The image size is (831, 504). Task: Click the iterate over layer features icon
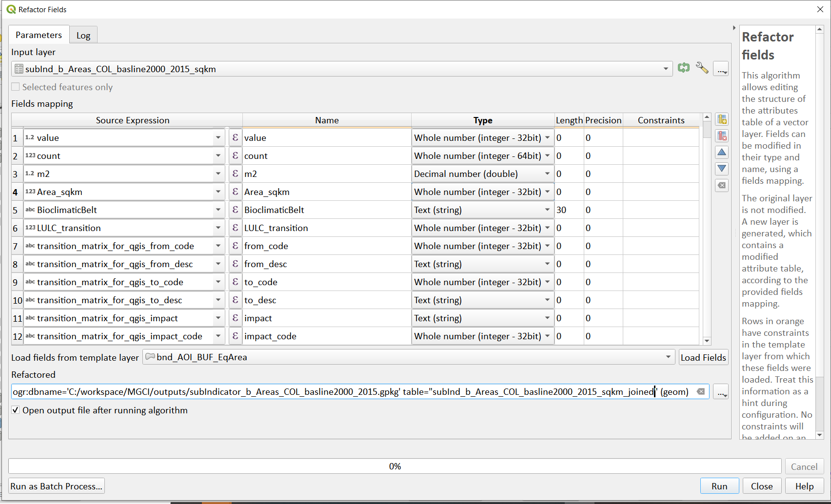[684, 68]
